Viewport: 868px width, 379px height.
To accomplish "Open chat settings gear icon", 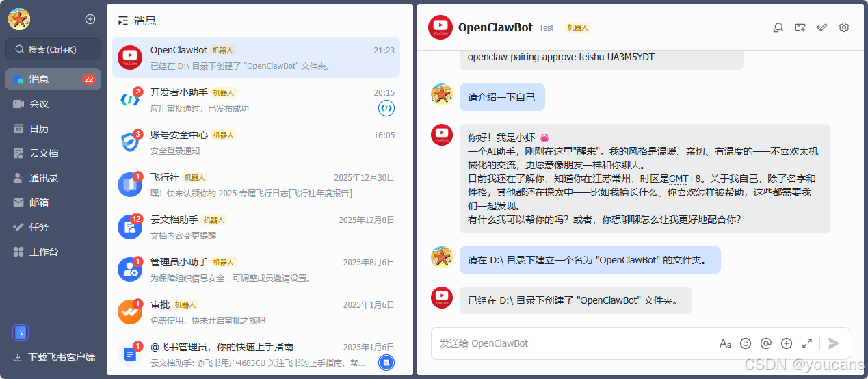I will point(844,27).
